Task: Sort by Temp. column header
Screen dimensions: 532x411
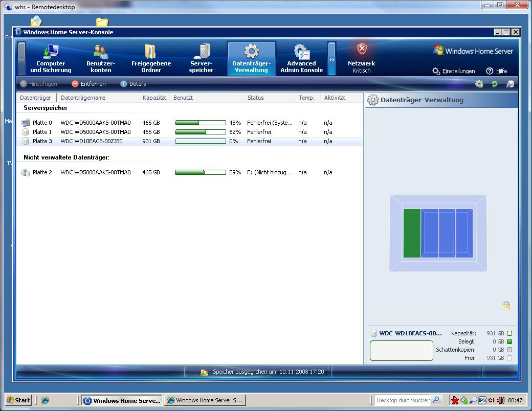Action: point(308,98)
